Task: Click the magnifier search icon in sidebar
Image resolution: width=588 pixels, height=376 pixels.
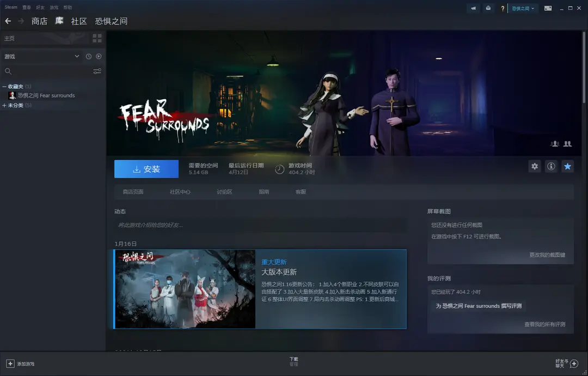Action: (x=8, y=71)
